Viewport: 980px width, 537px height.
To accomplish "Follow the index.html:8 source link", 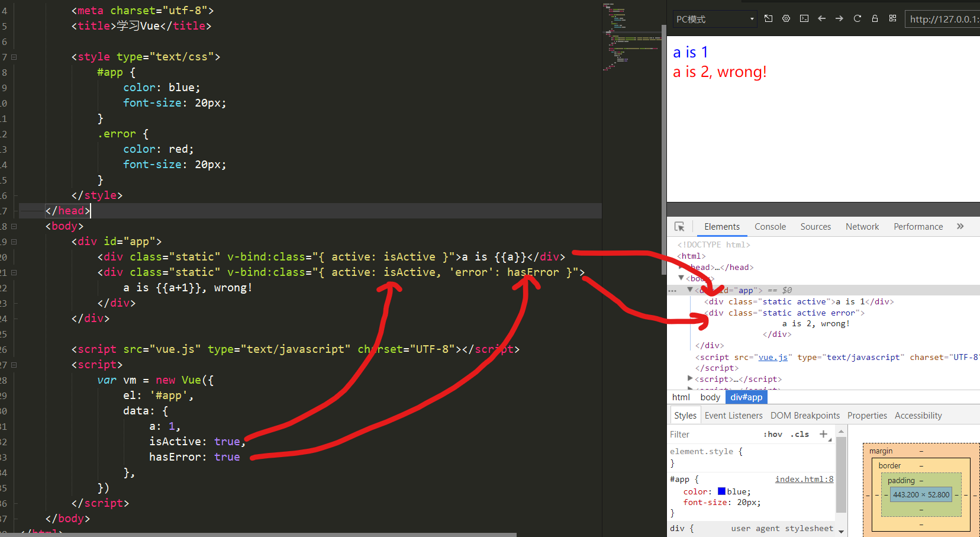I will pos(804,480).
